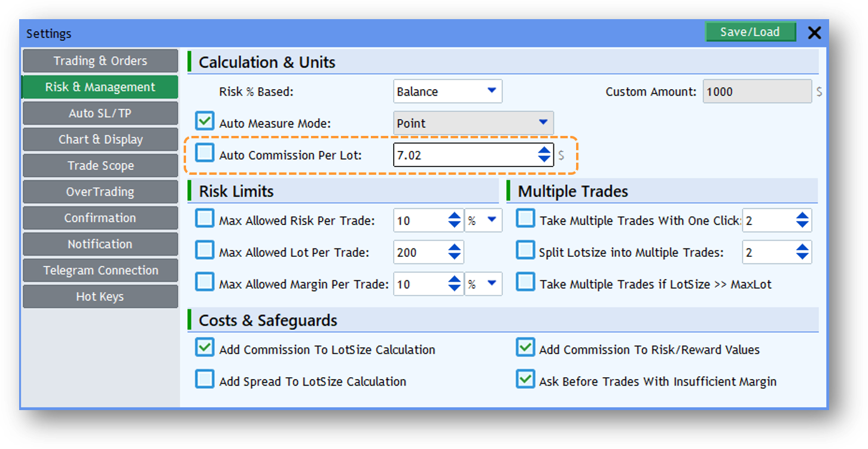Open the Trading & Orders settings tab
This screenshot has width=868, height=449.
tap(100, 61)
